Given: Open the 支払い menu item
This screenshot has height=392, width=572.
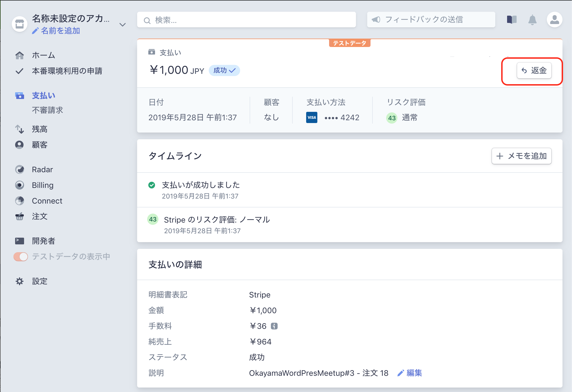Looking at the screenshot, I should [43, 96].
